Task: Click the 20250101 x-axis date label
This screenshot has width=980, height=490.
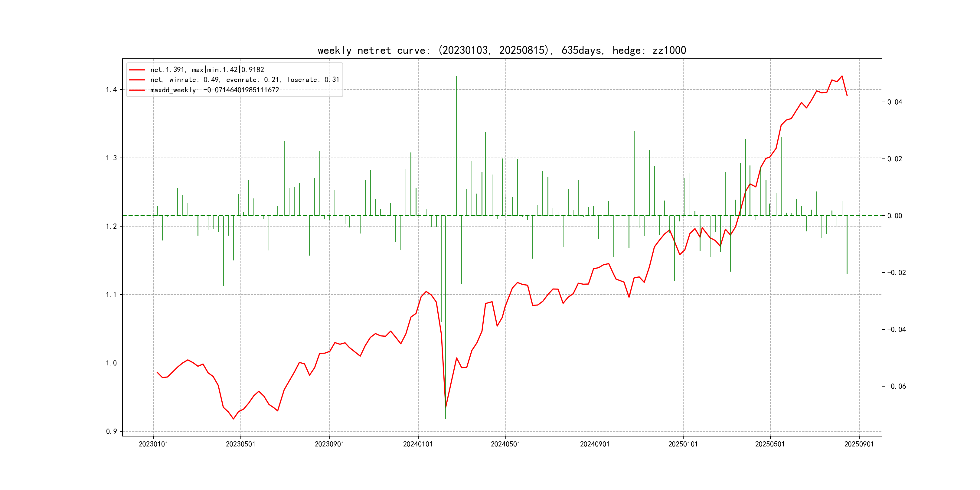Action: coord(683,444)
